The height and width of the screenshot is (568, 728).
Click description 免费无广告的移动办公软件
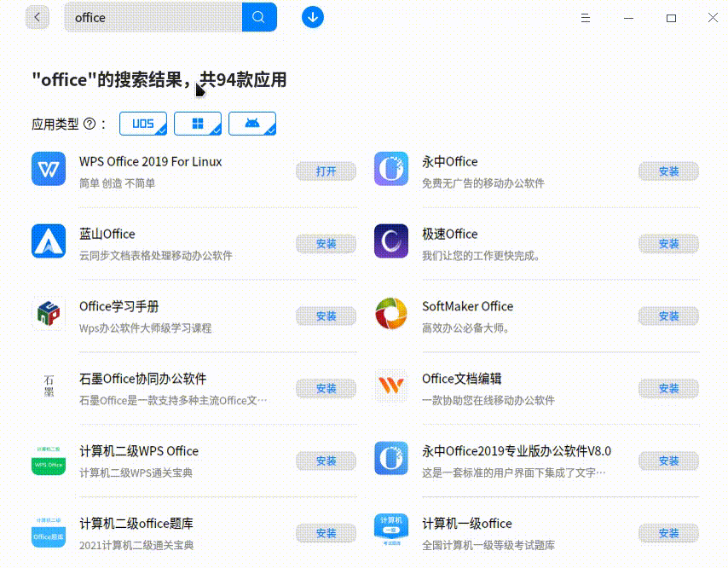click(x=482, y=183)
